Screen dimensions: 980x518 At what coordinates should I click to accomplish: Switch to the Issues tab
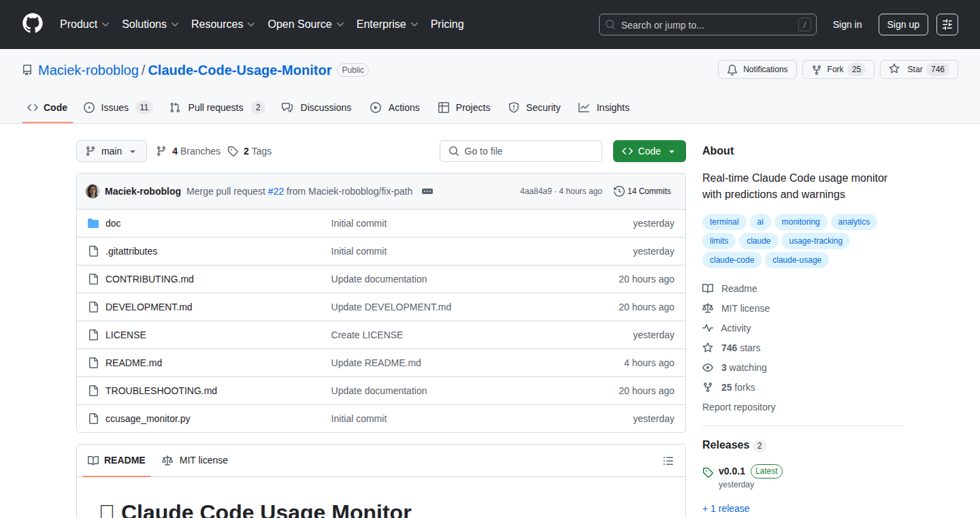pyautogui.click(x=118, y=108)
